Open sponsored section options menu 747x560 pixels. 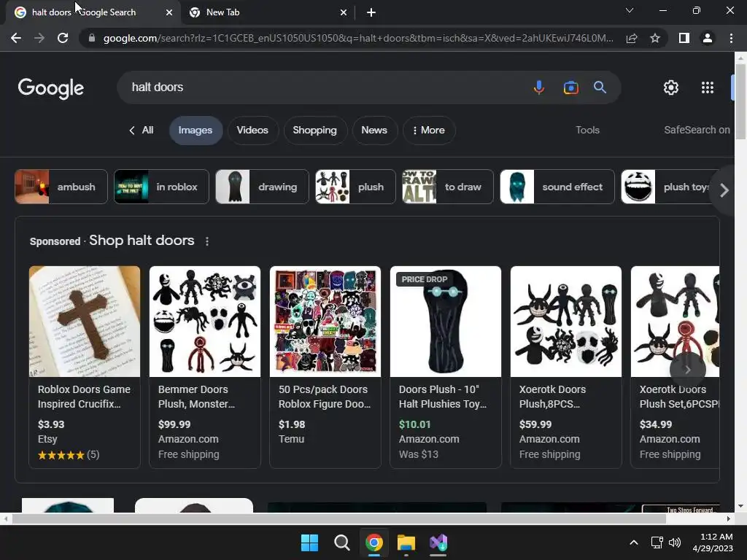[206, 241]
